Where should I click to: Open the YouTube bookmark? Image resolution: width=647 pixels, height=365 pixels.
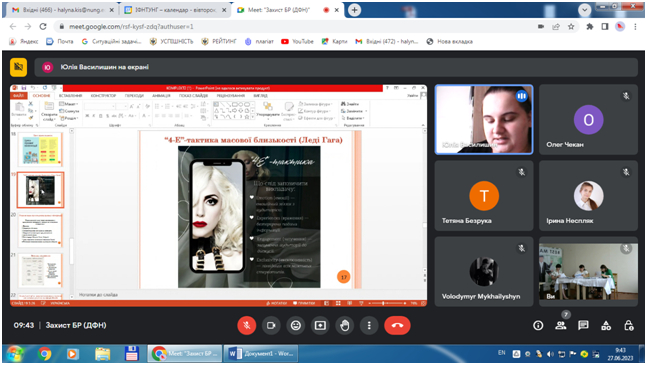297,42
